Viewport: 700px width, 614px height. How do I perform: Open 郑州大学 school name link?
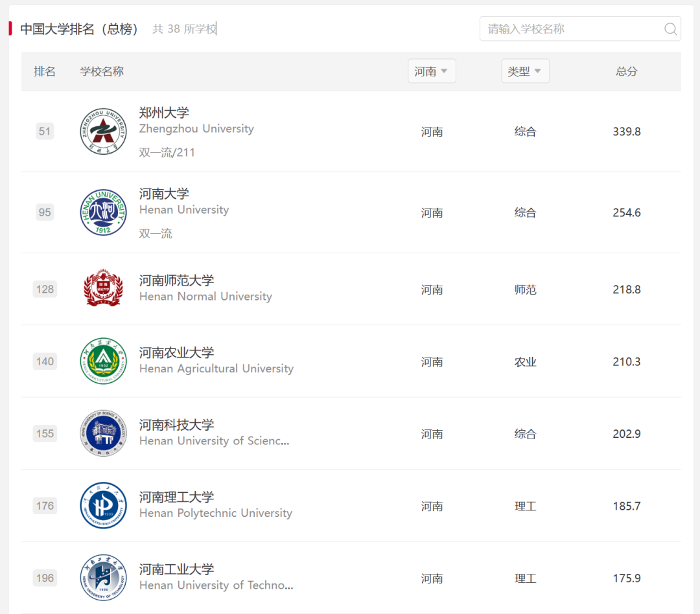(x=164, y=113)
